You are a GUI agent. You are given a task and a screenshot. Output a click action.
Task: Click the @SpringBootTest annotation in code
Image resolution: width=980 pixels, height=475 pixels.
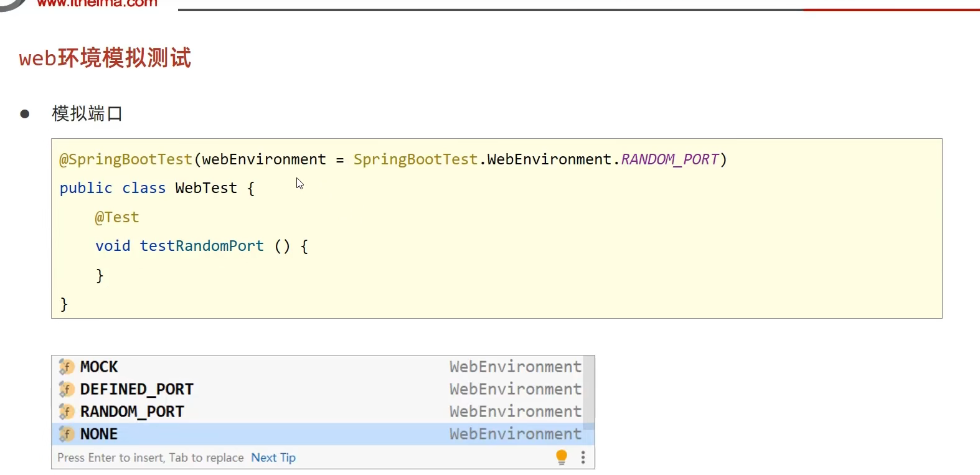coord(126,159)
